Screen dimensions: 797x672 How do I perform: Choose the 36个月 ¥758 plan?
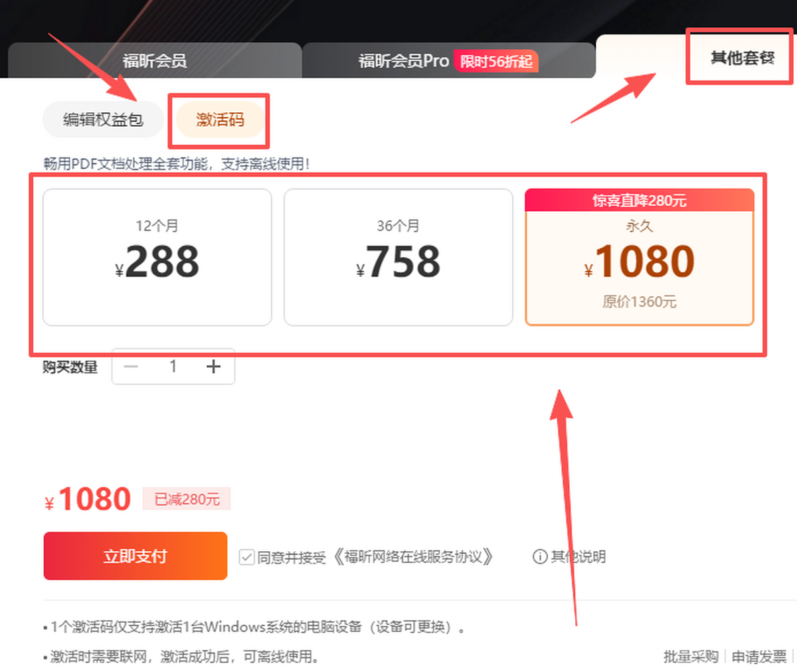pos(398,257)
